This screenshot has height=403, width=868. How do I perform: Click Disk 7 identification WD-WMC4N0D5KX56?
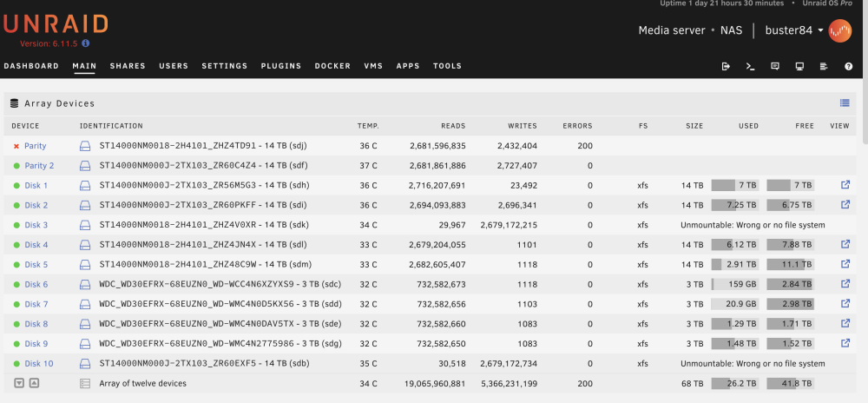[x=220, y=305]
